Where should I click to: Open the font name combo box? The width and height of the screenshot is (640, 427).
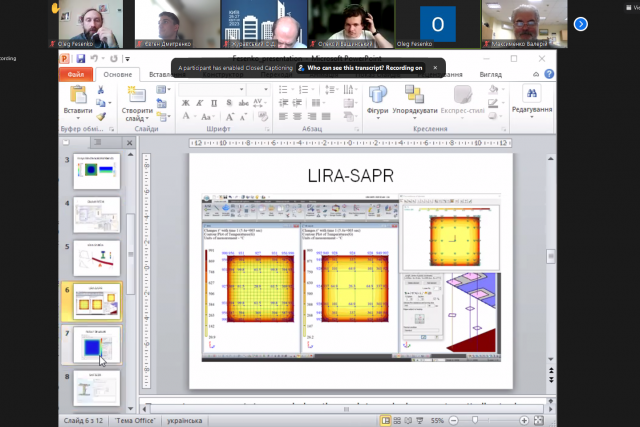[212, 89]
